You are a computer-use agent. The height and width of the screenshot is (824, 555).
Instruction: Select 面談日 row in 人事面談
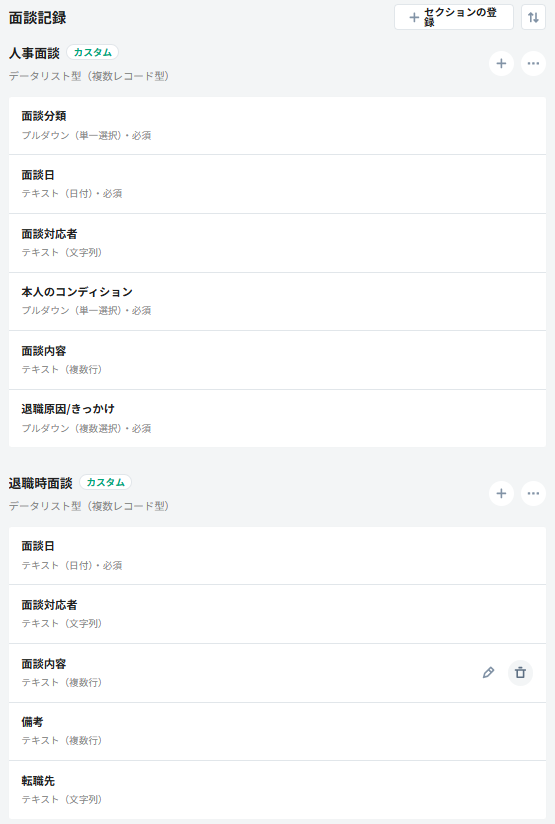coord(278,184)
